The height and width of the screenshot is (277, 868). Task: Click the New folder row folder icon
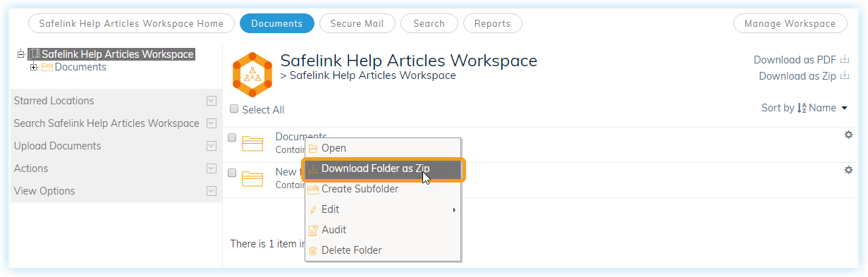coord(252,178)
